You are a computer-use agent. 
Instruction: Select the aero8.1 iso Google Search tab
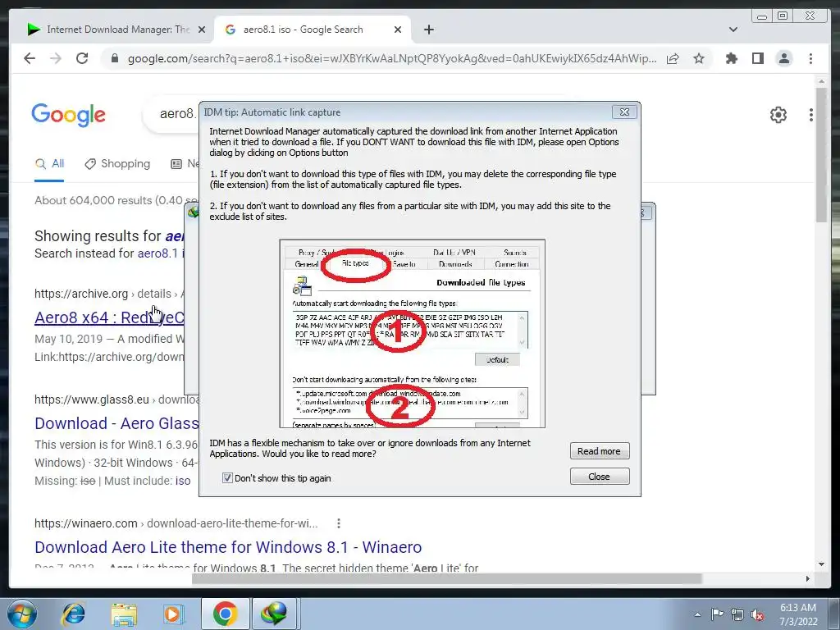[312, 30]
